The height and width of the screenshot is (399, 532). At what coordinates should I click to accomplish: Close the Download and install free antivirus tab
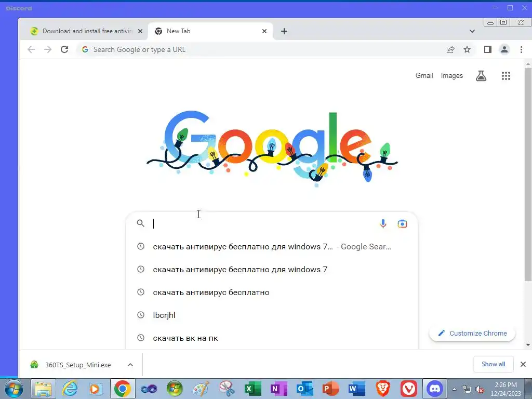point(140,31)
